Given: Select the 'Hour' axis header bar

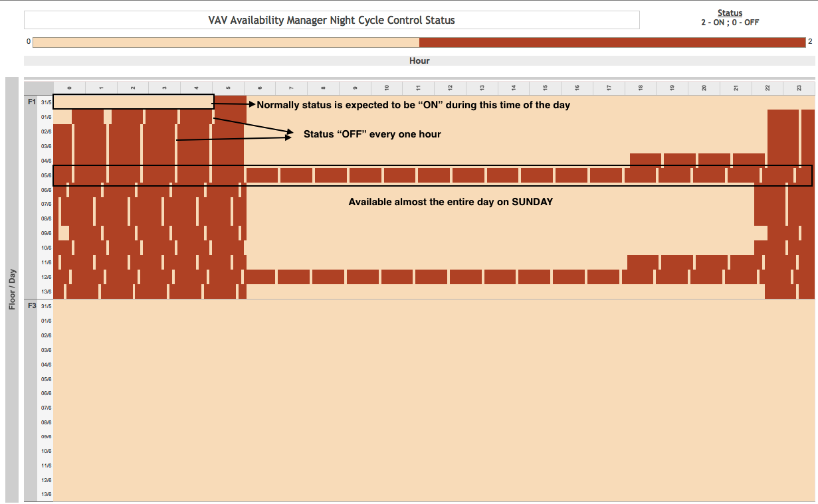Looking at the screenshot, I should pos(419,60).
